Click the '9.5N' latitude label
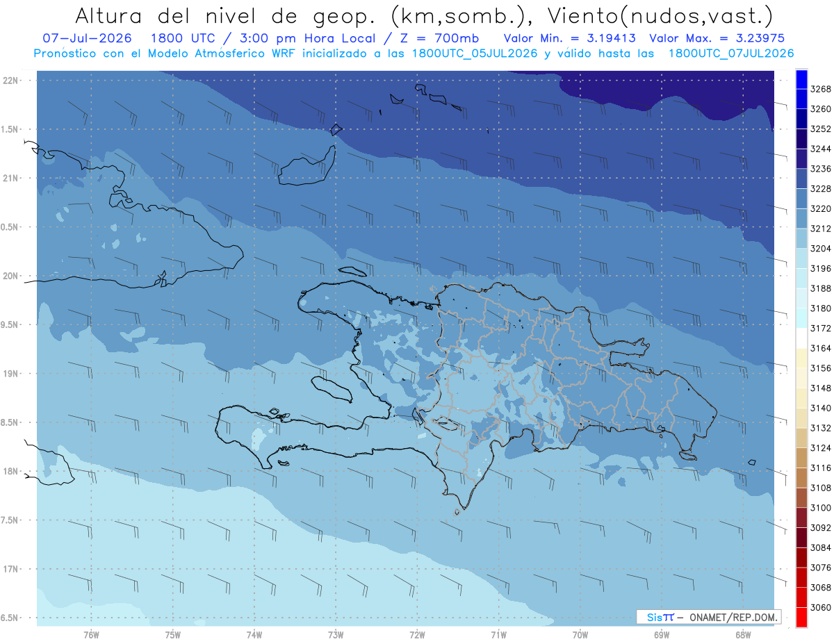The width and height of the screenshot is (834, 644). 9,324
